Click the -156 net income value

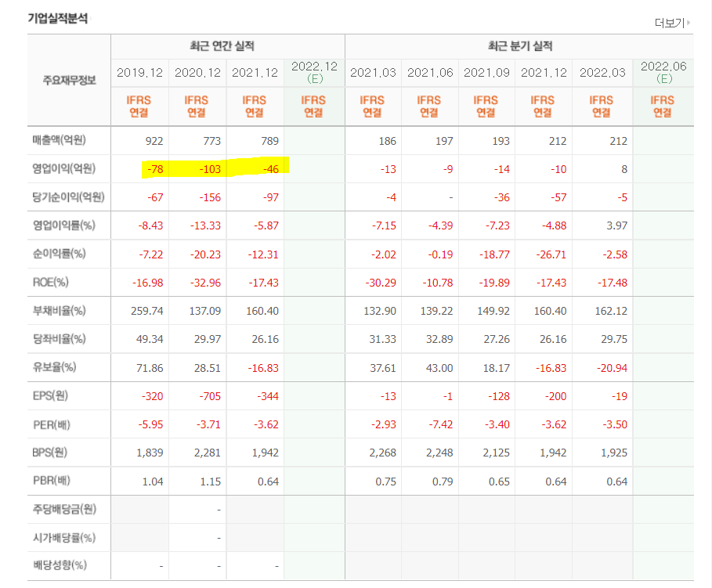pos(210,197)
